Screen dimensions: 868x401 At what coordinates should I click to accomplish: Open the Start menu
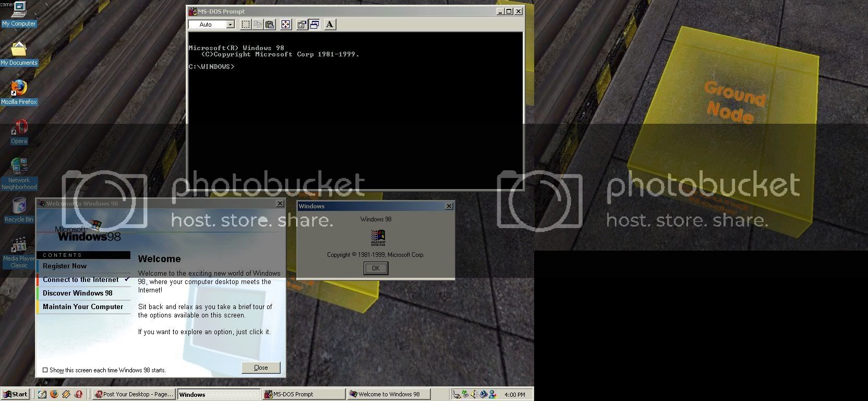tap(15, 394)
